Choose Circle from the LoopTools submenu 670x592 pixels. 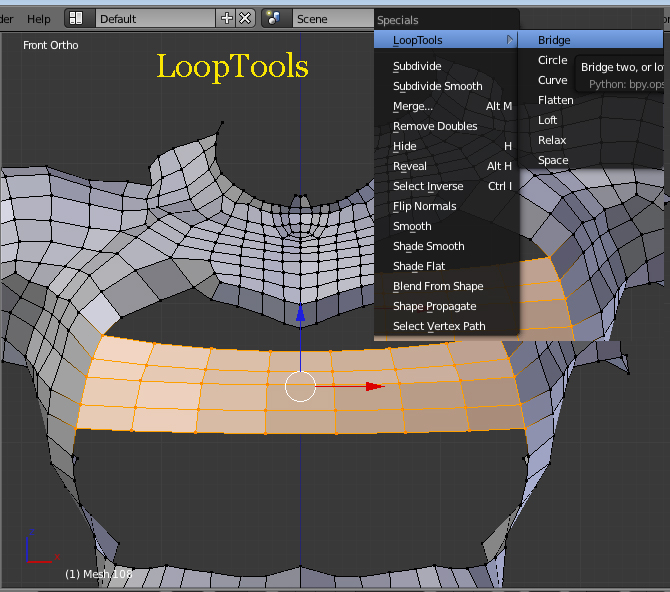552,60
